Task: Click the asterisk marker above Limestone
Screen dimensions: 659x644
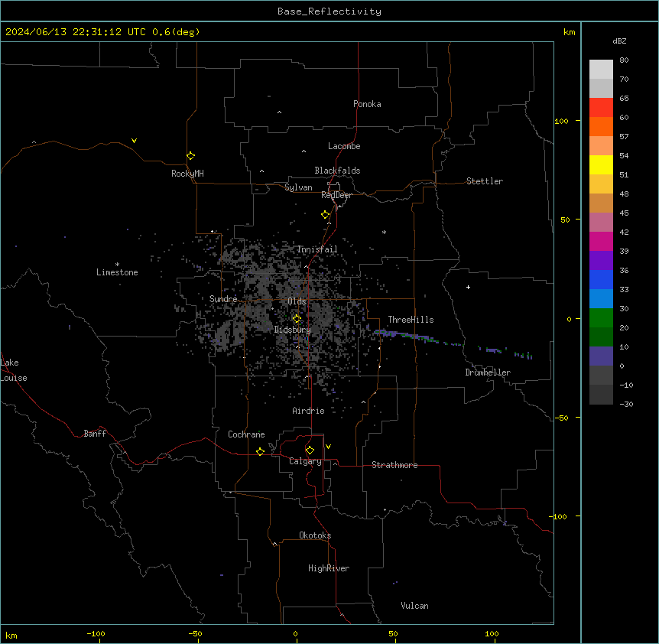Action: (x=117, y=265)
